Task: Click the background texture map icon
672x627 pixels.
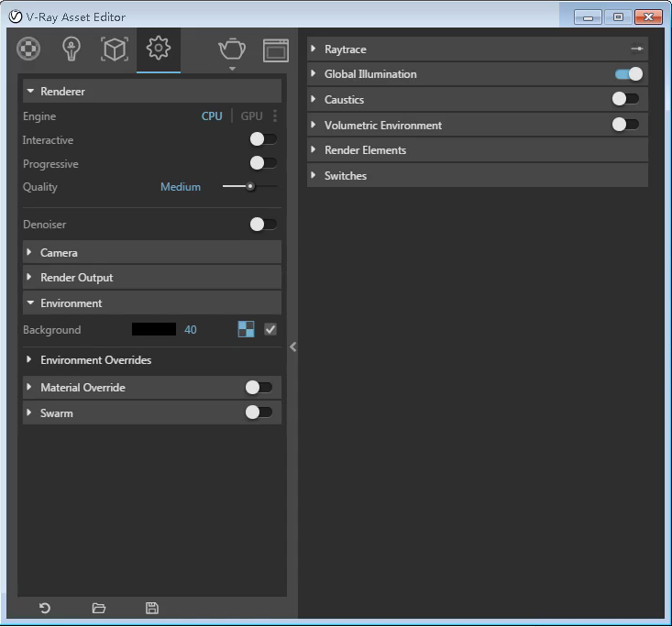Action: 246,329
